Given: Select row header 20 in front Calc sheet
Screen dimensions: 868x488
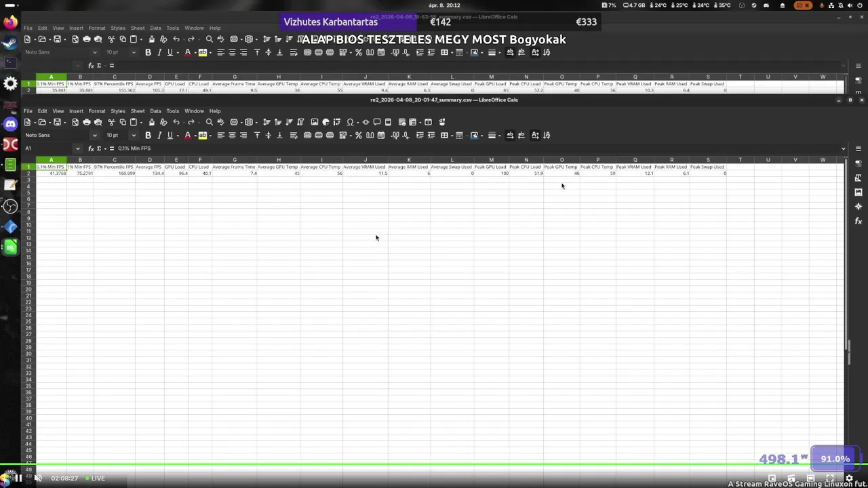Looking at the screenshot, I should pos(28,289).
